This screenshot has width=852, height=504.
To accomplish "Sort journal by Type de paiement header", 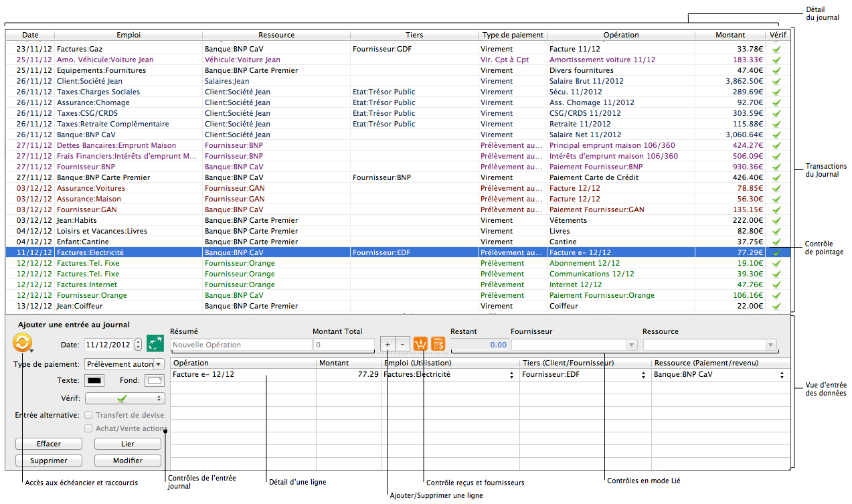I will click(x=513, y=35).
